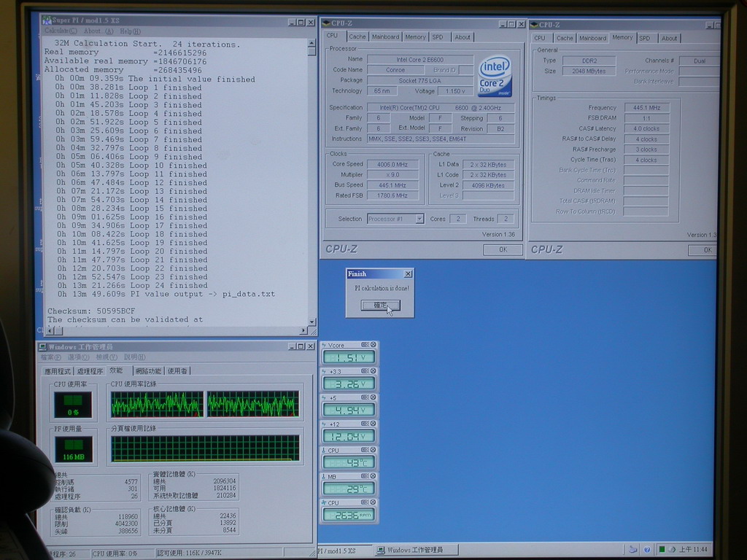The width and height of the screenshot is (747, 560).
Task: Switch to Memory tab in left CPU-Z
Action: (x=415, y=36)
